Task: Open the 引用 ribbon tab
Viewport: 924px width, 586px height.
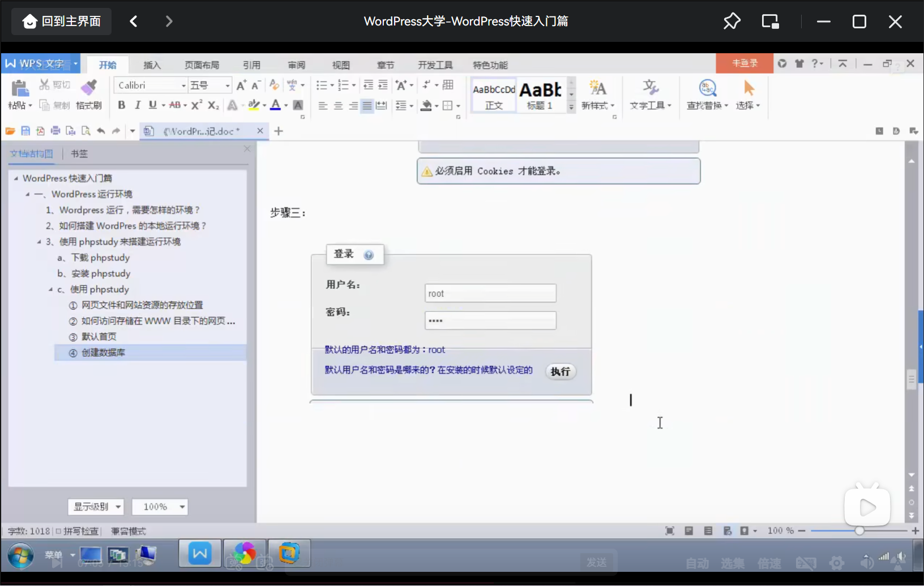Action: (251, 65)
